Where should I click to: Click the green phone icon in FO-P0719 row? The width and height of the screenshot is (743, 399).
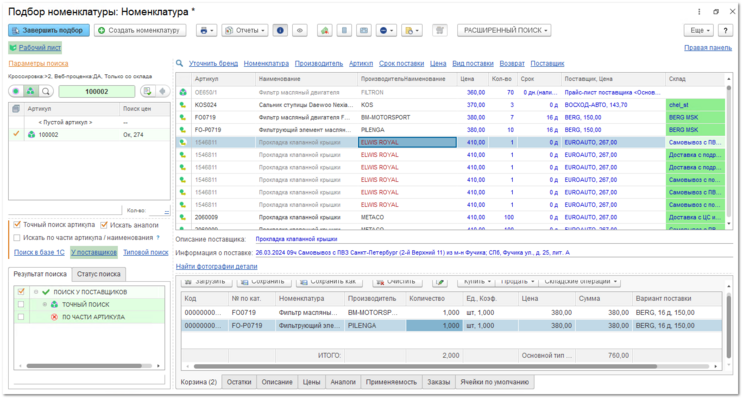point(183,129)
